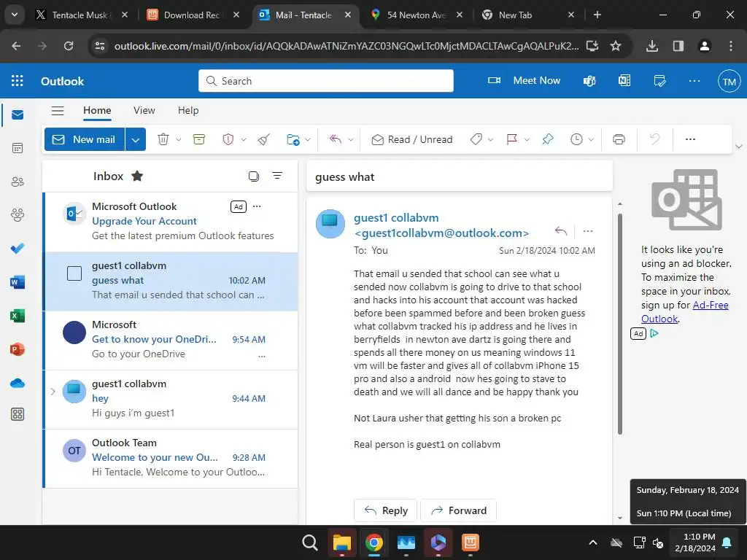
Task: Toggle the navigation pane hamburger
Action: coord(58,111)
